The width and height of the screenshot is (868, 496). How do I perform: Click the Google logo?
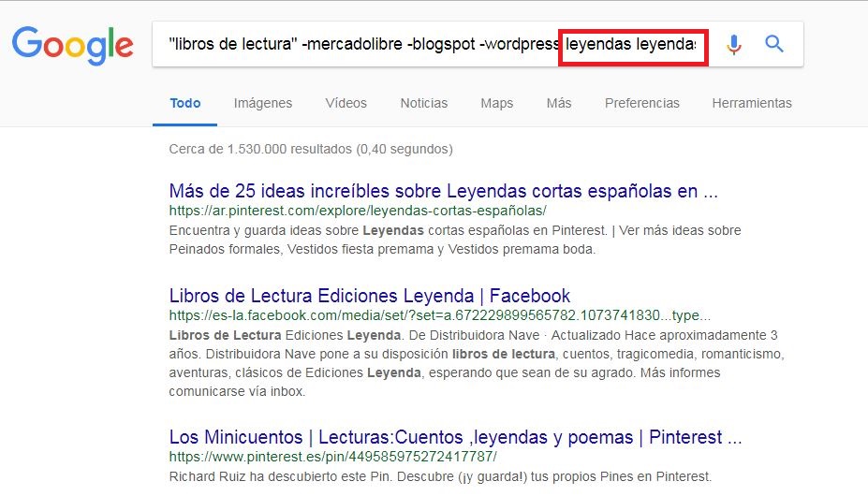(72, 44)
